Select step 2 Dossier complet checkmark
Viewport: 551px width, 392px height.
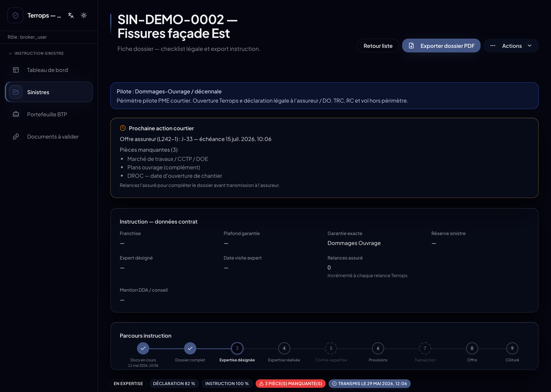190,348
